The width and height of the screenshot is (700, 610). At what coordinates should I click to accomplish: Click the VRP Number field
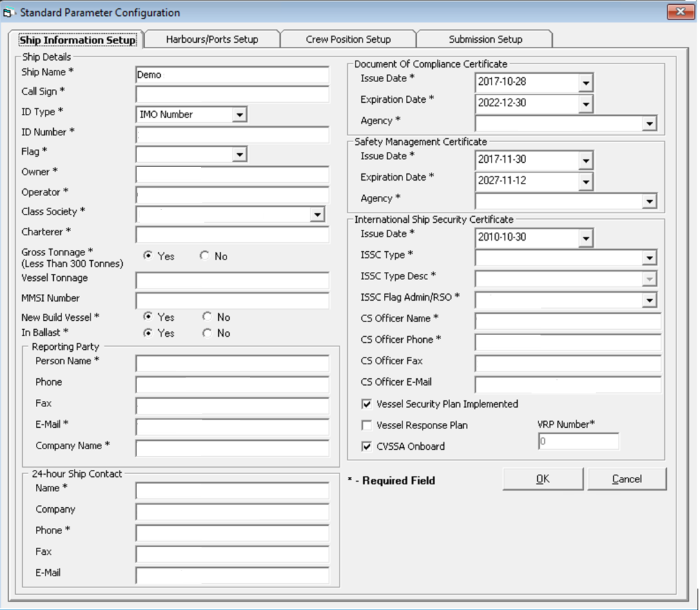coord(579,442)
